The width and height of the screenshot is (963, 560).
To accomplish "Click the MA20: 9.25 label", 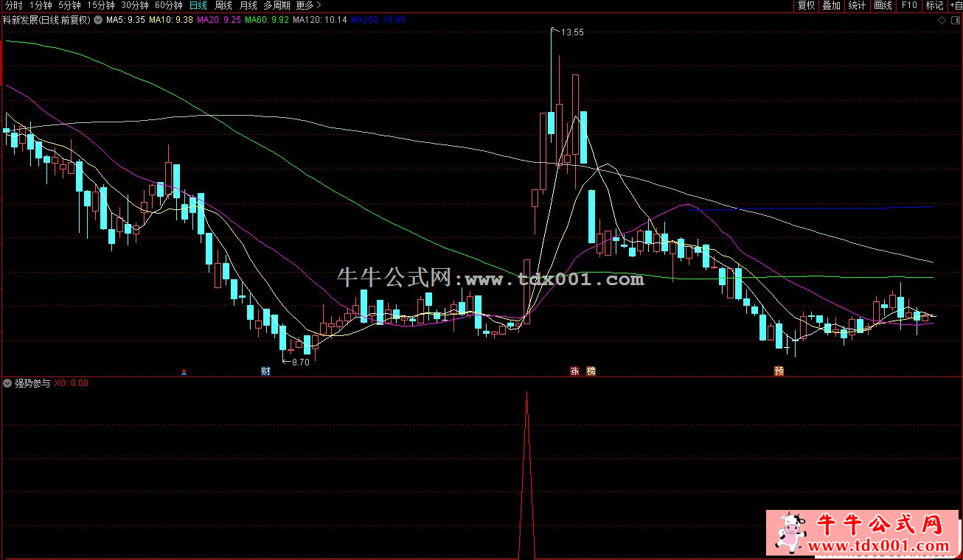I will click(x=219, y=20).
